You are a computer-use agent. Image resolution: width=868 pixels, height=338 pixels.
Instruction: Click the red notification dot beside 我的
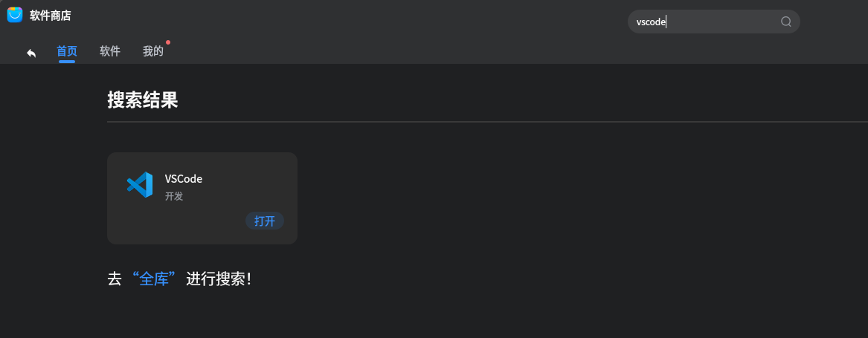click(168, 42)
